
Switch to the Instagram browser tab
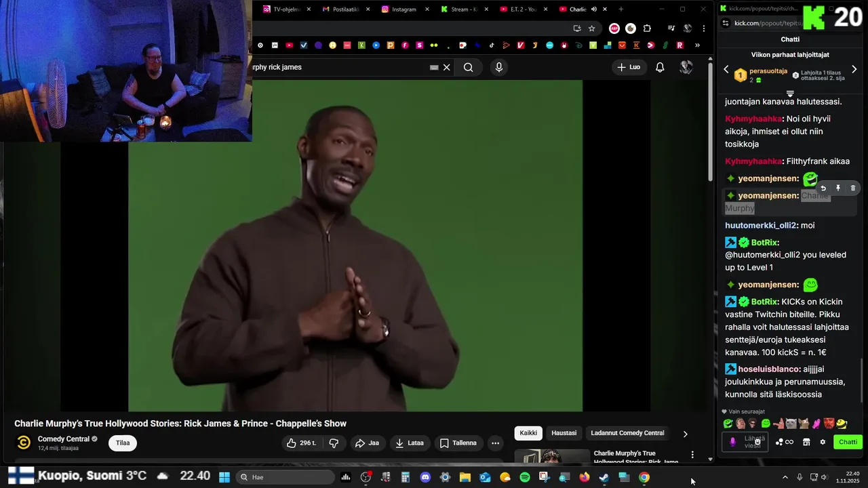(x=404, y=9)
